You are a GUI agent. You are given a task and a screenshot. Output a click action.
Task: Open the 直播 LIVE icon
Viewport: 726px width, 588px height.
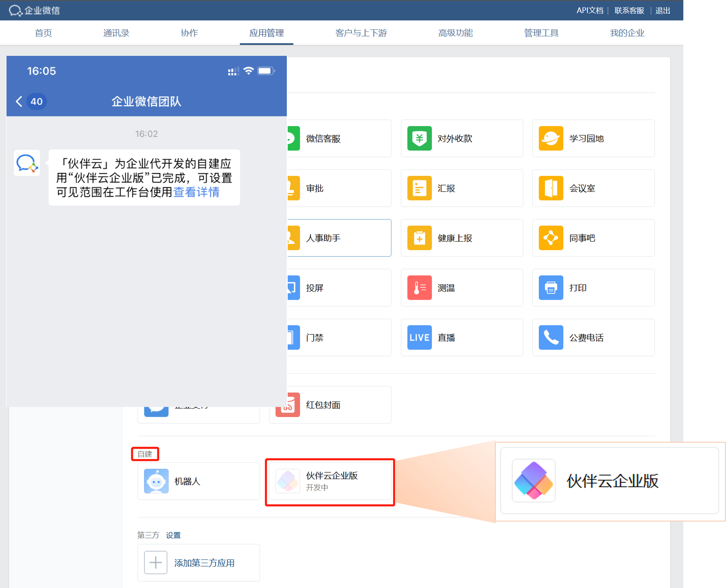[419, 337]
